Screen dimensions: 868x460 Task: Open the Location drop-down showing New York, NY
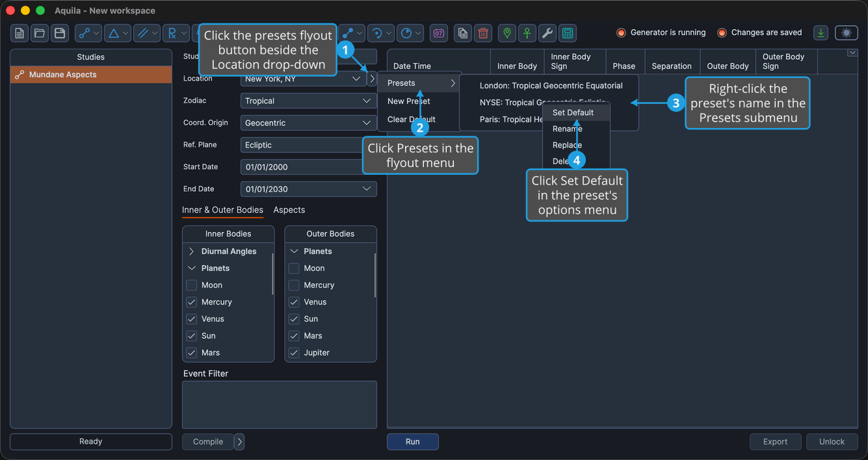pos(303,79)
